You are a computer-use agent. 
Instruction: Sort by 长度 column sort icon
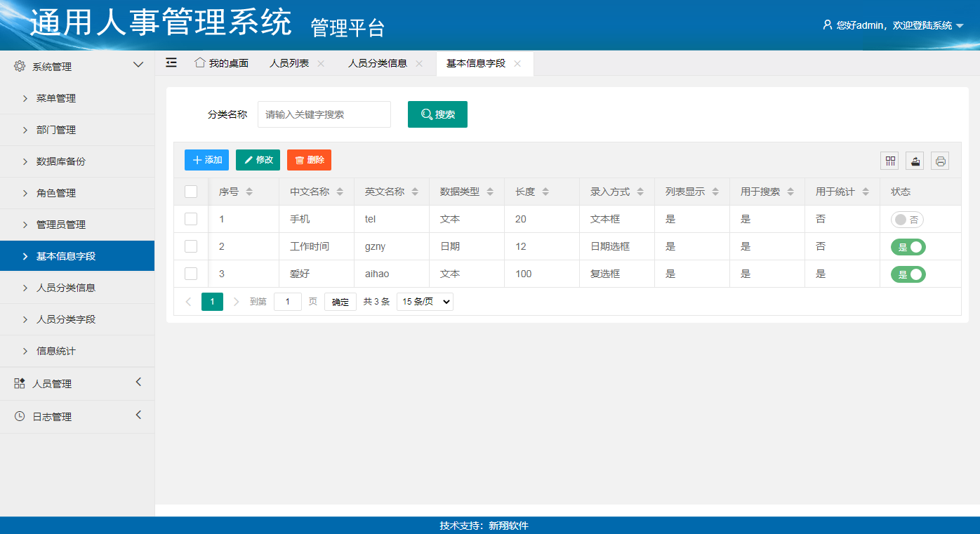click(545, 192)
